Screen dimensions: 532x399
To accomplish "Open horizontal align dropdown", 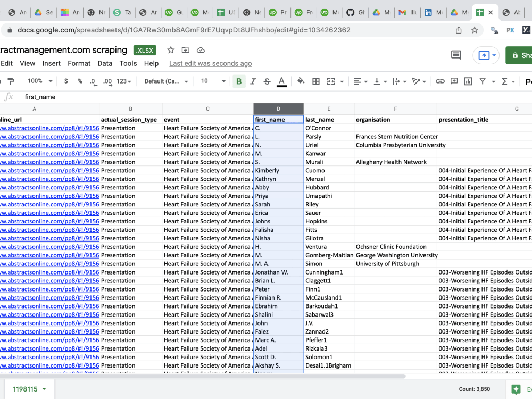I will click(360, 81).
